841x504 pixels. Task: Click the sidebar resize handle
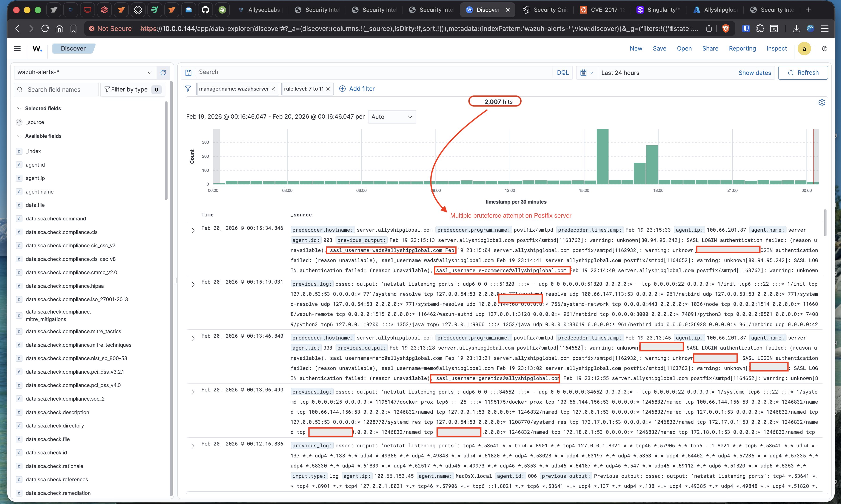[176, 281]
